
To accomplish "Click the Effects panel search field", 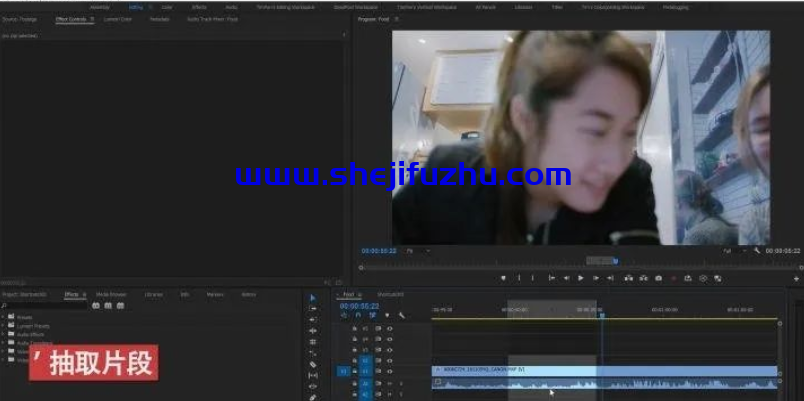I will tap(44, 305).
